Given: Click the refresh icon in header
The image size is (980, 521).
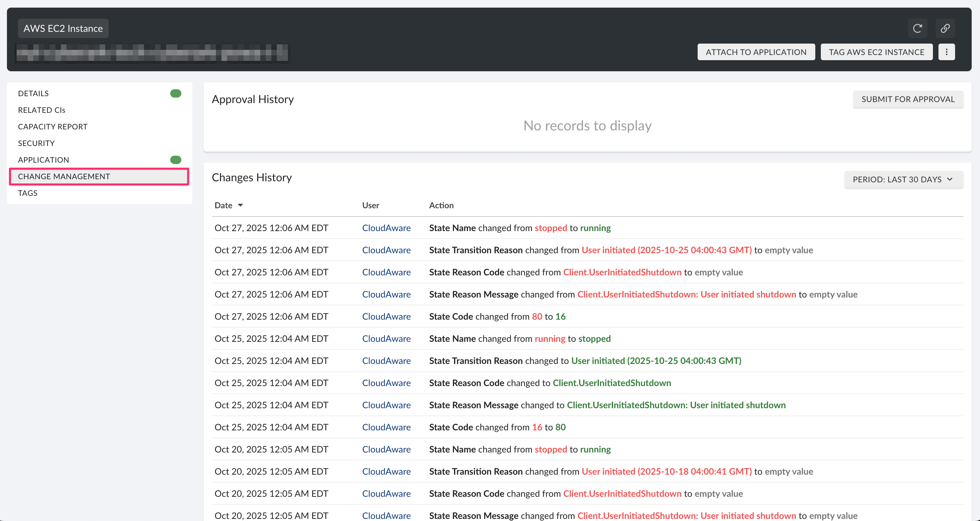Looking at the screenshot, I should 917,28.
